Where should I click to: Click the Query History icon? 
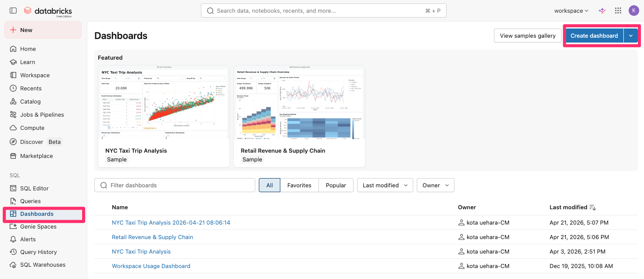[13, 252]
